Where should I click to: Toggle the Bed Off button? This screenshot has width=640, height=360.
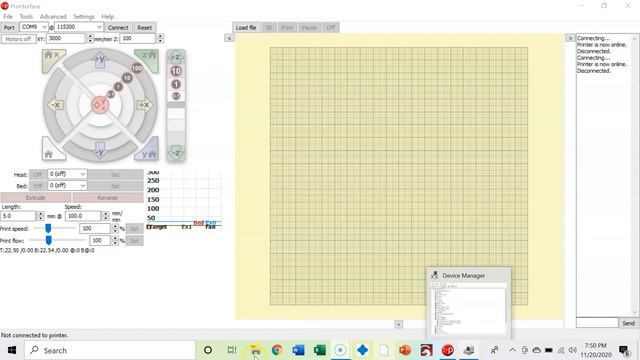(x=38, y=186)
